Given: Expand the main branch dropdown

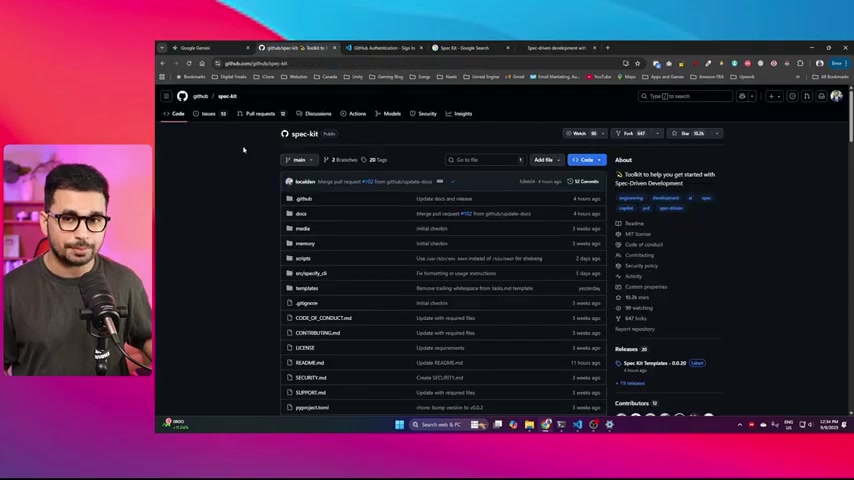Looking at the screenshot, I should click(299, 160).
